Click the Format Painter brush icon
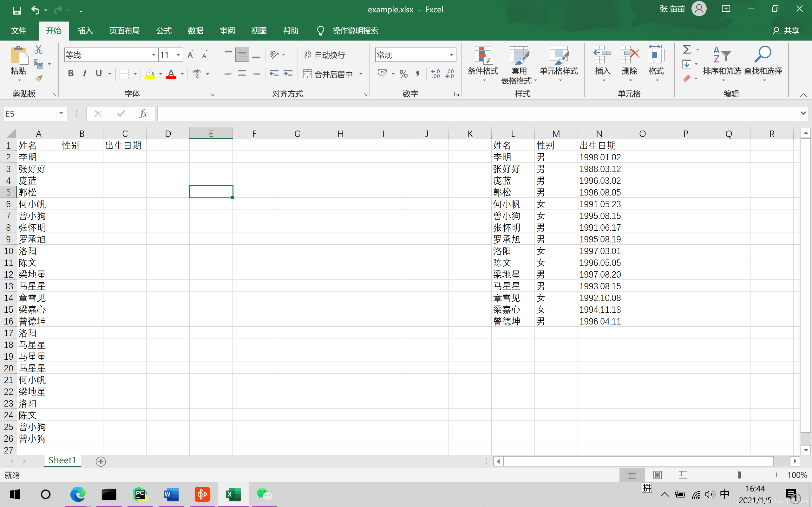 click(39, 79)
